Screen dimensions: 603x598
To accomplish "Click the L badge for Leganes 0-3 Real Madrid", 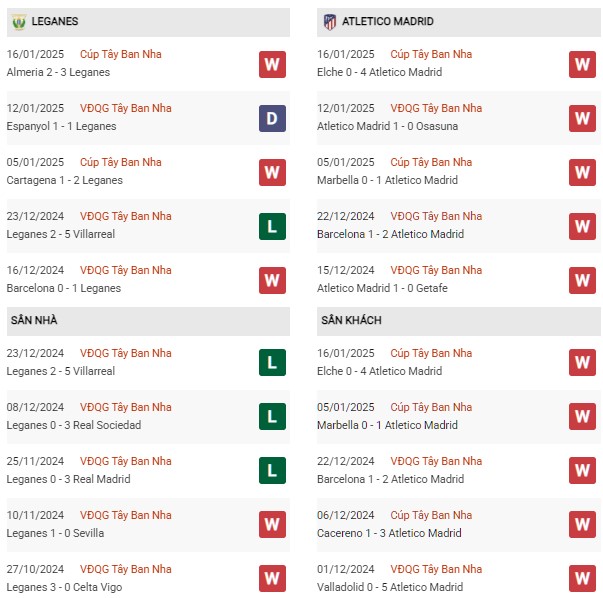I will [x=272, y=470].
